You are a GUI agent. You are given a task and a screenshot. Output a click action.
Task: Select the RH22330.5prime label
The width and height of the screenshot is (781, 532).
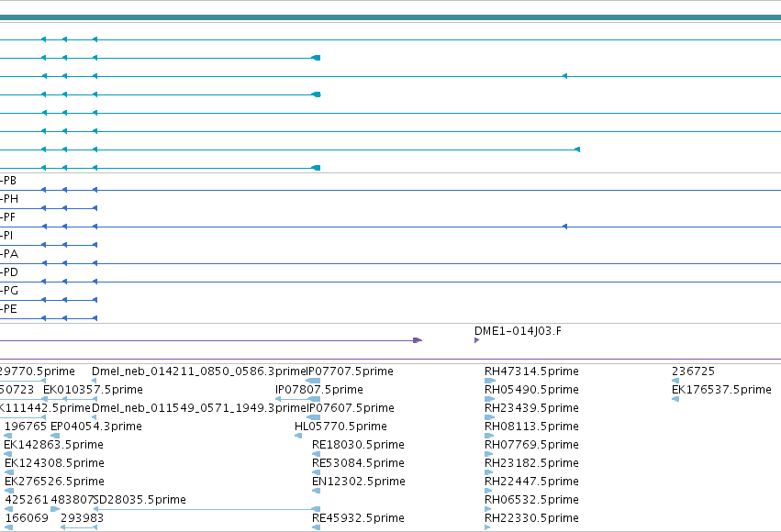coord(531,518)
